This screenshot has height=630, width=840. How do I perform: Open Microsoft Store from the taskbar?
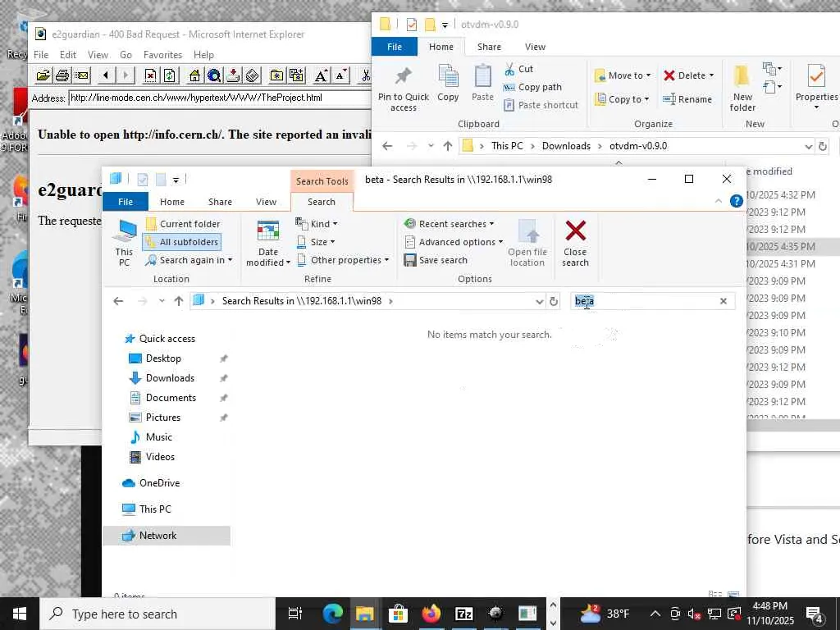click(398, 614)
